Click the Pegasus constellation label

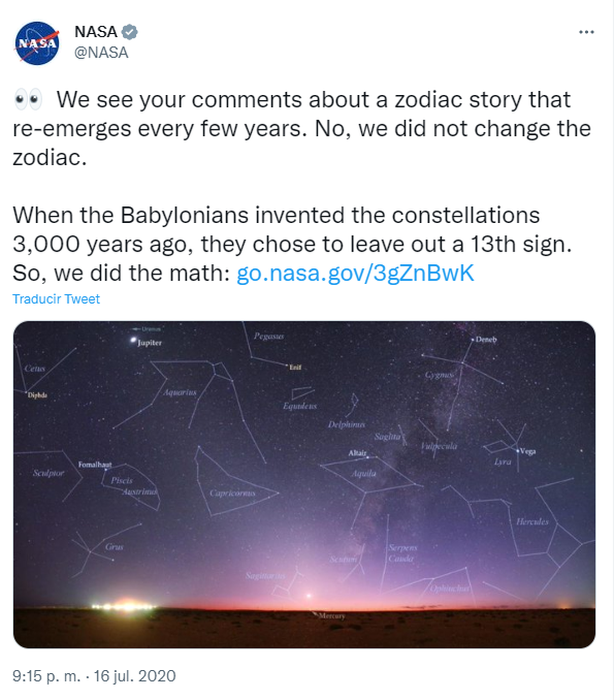(269, 336)
